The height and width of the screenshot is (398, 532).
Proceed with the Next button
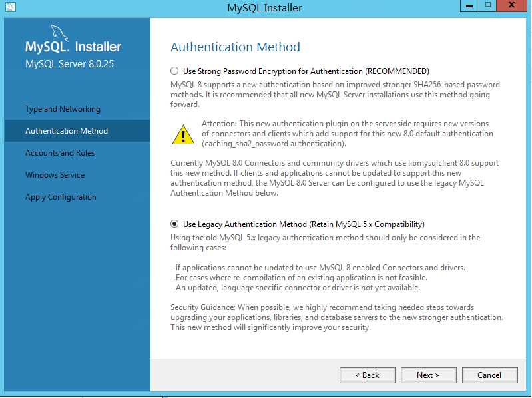(428, 375)
